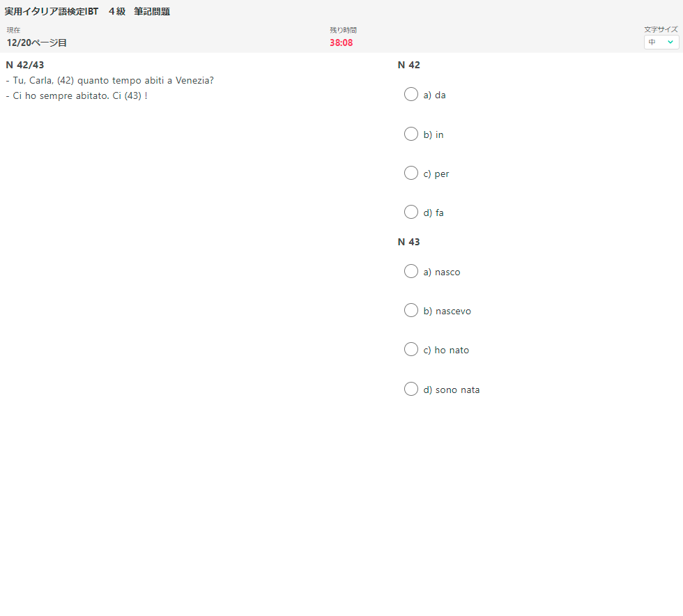Click the remaining time value 38:08
This screenshot has width=683, height=616.
click(341, 43)
